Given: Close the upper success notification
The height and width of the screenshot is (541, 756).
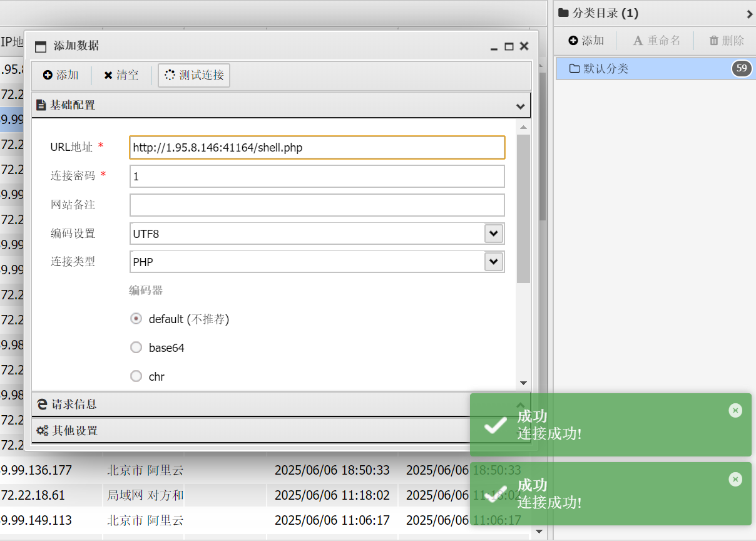Looking at the screenshot, I should point(735,410).
